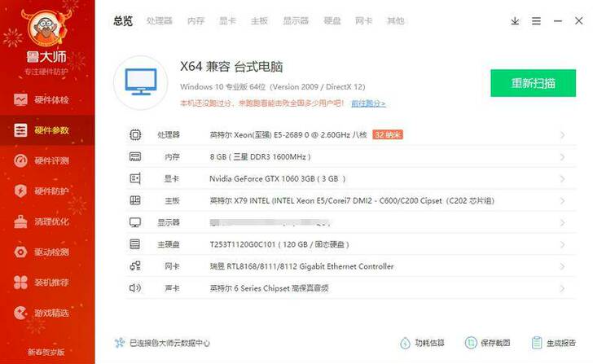Click the 处理器 CPU chip icon
This screenshot has width=593, height=364.
click(135, 135)
